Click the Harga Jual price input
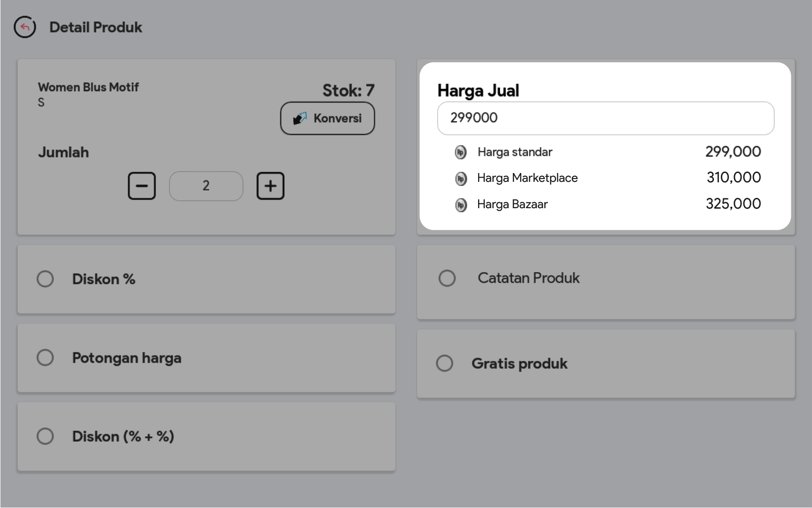This screenshot has height=508, width=812. point(605,118)
